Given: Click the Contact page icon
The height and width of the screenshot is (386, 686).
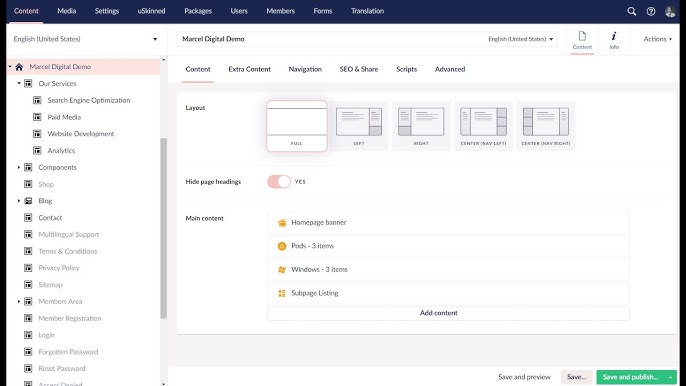Looking at the screenshot, I should coord(28,218).
